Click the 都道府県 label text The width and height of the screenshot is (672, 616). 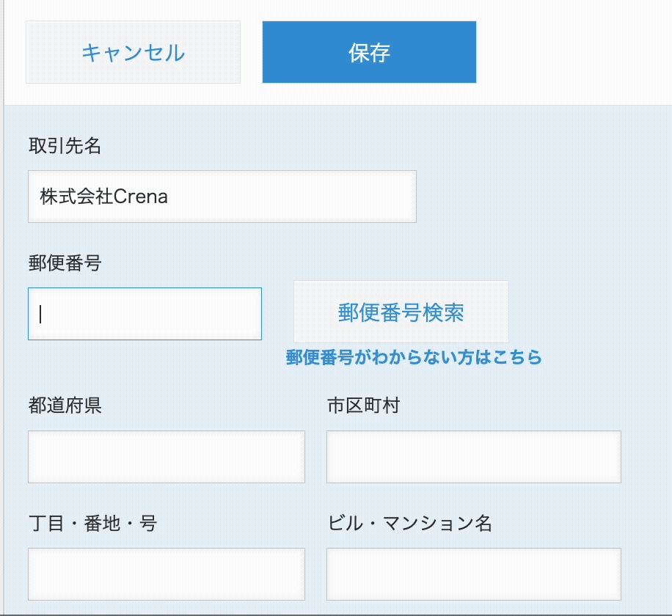click(x=65, y=406)
